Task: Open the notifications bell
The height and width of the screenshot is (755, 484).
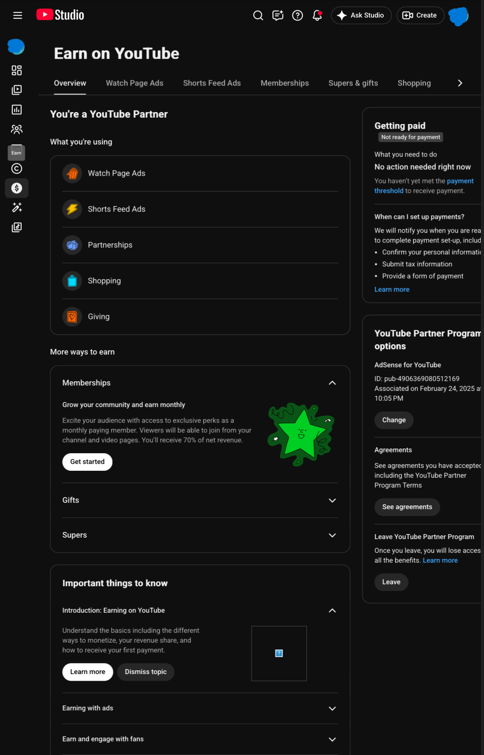Action: (317, 15)
